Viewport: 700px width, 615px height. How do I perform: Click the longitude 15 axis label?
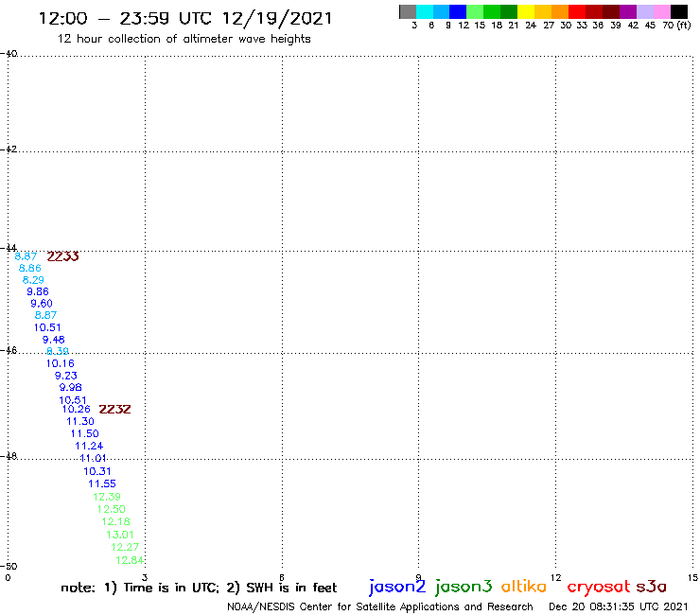692,578
